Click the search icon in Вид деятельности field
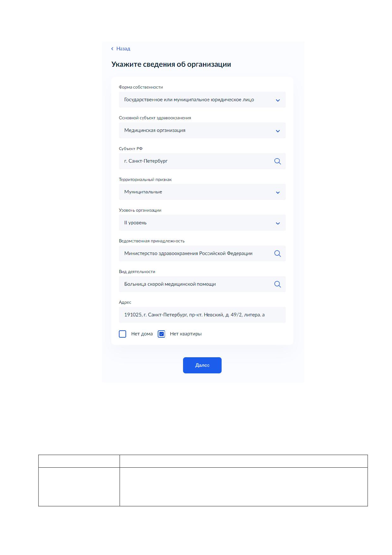392x555 pixels. click(x=278, y=284)
